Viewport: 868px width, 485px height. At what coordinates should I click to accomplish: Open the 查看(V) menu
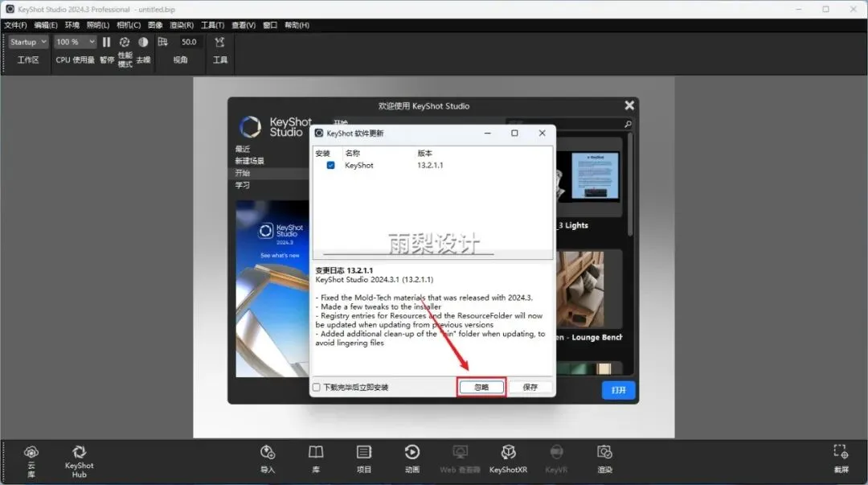tap(244, 25)
